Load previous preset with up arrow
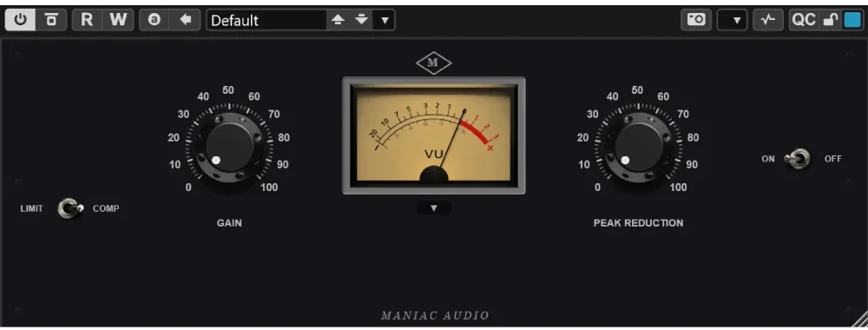This screenshot has height=330, width=868. click(338, 21)
